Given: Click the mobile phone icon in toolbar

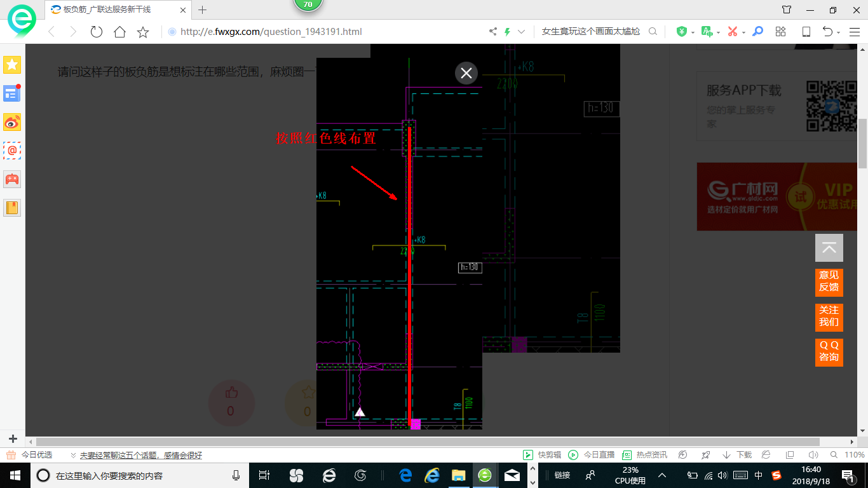Looking at the screenshot, I should [x=806, y=31].
